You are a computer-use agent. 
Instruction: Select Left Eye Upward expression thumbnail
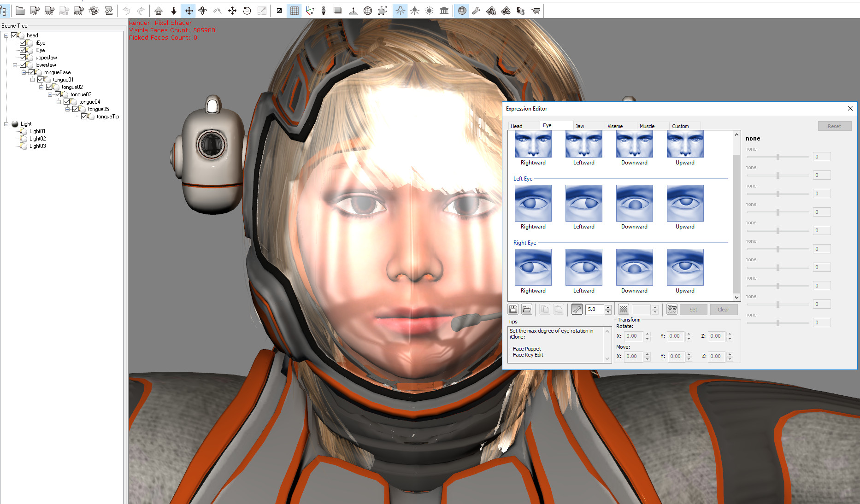click(x=685, y=203)
